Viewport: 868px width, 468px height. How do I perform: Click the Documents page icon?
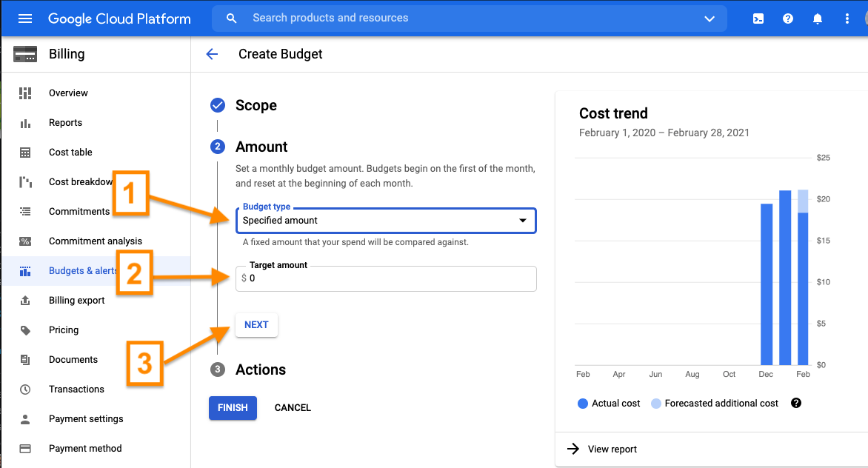tap(25, 360)
